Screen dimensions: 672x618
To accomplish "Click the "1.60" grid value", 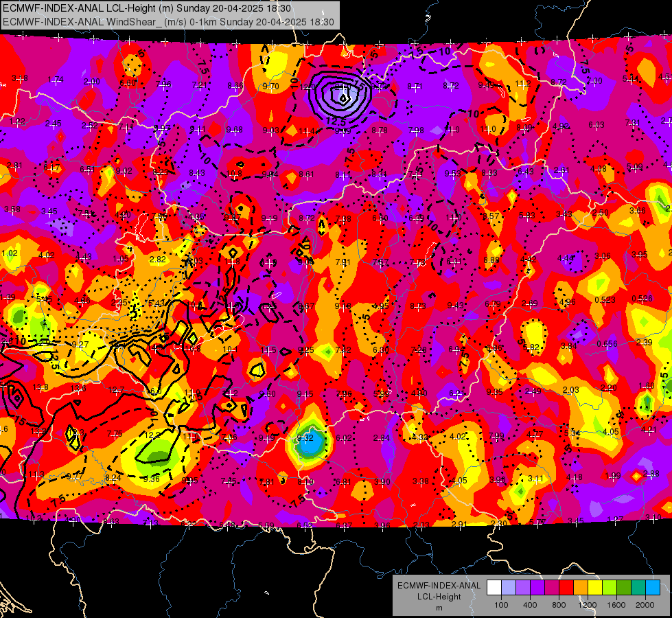I will click(x=647, y=385).
